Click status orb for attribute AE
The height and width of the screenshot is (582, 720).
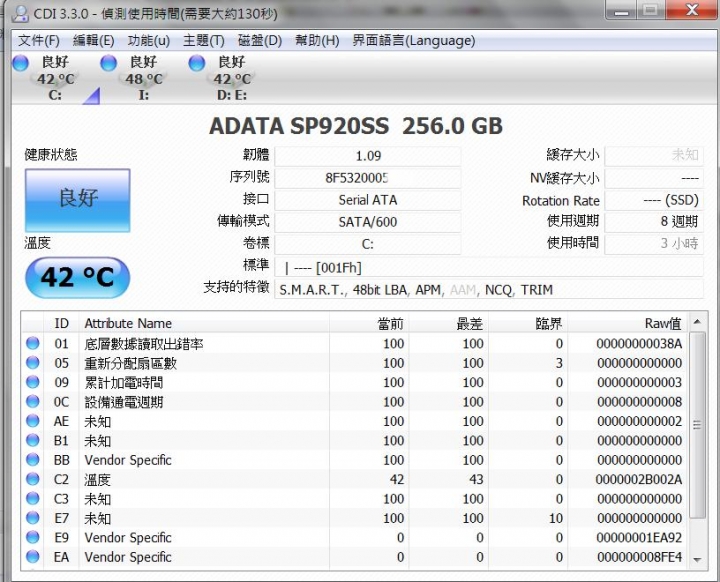33,421
